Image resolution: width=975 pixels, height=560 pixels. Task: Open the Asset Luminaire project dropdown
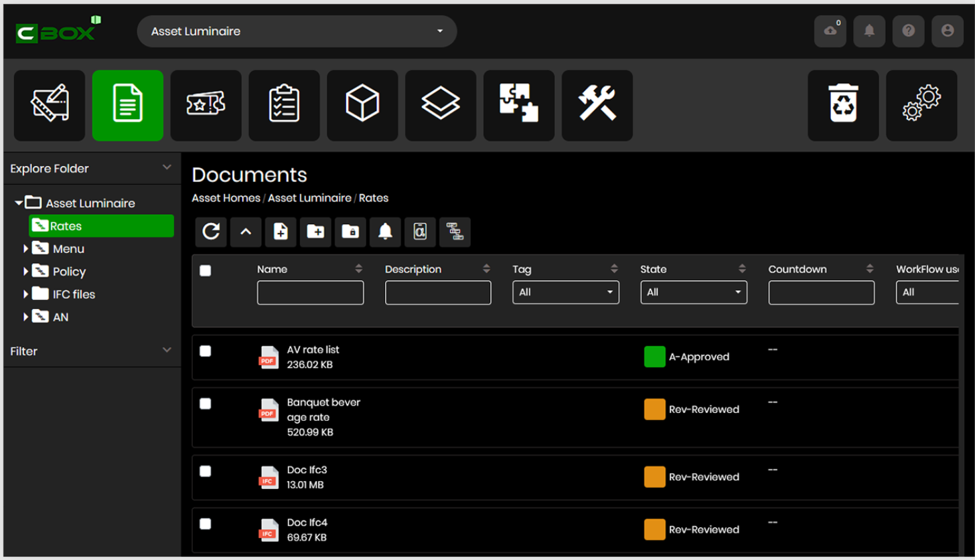coord(297,31)
